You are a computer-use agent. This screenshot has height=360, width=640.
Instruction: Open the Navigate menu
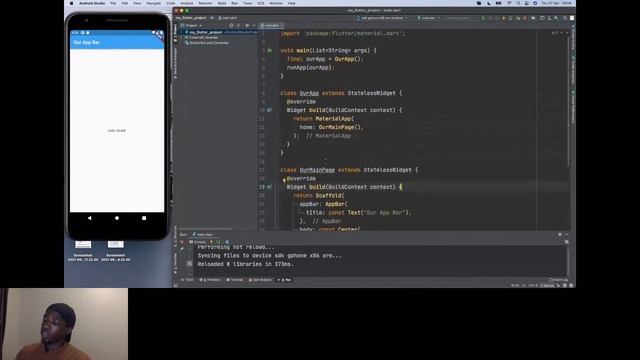[153, 3]
